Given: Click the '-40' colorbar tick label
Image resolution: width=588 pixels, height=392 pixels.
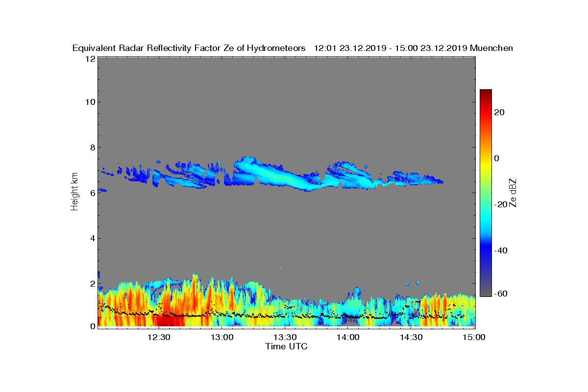Looking at the screenshot, I should [500, 250].
